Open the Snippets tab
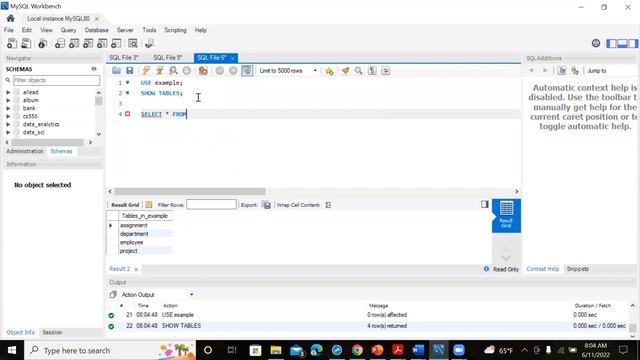This screenshot has width=640, height=360. pyautogui.click(x=577, y=269)
